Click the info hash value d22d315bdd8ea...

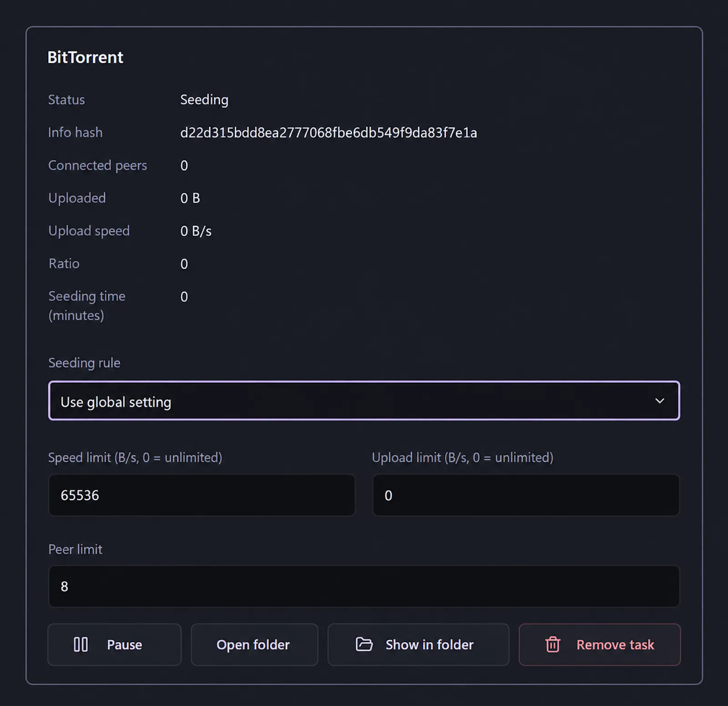tap(329, 133)
